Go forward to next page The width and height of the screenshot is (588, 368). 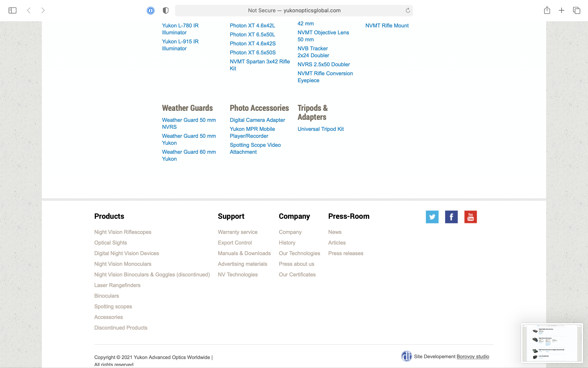pos(43,10)
